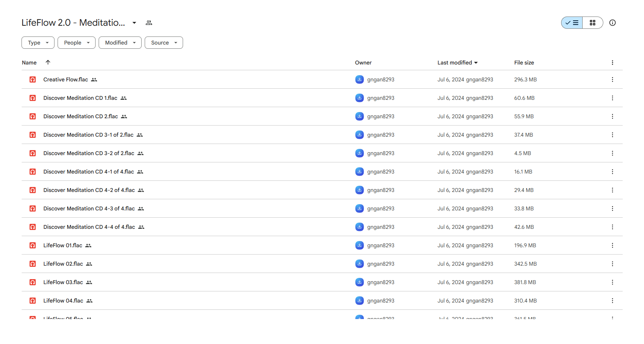The image size is (644, 344).
Task: Open the view details info icon
Action: pos(613,23)
